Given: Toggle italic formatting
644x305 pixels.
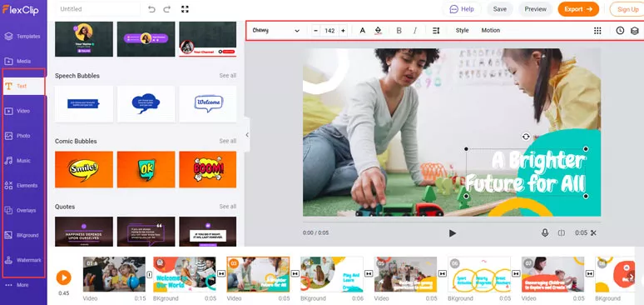Looking at the screenshot, I should pos(415,31).
